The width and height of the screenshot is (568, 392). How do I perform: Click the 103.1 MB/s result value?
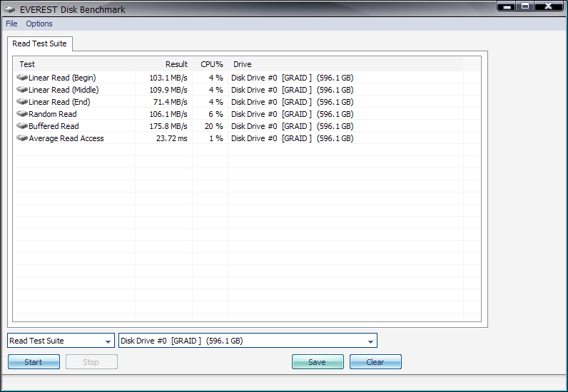tap(168, 78)
